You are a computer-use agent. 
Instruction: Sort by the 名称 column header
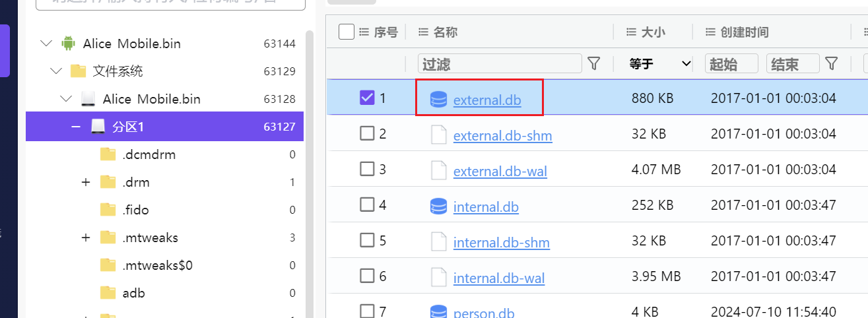(x=445, y=32)
